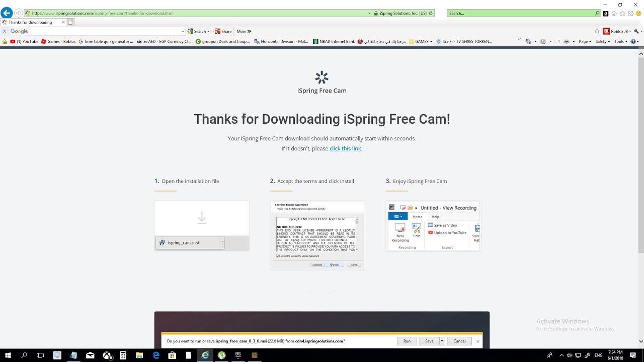The image size is (644, 362).
Task: Open the Roblox JB account dropdown
Action: coord(617,31)
